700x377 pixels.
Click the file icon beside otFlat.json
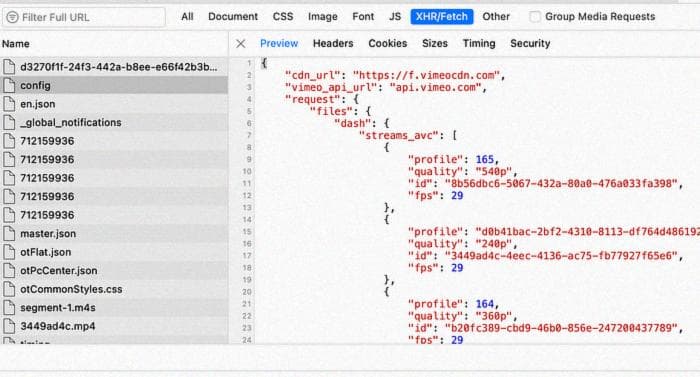[x=9, y=252]
